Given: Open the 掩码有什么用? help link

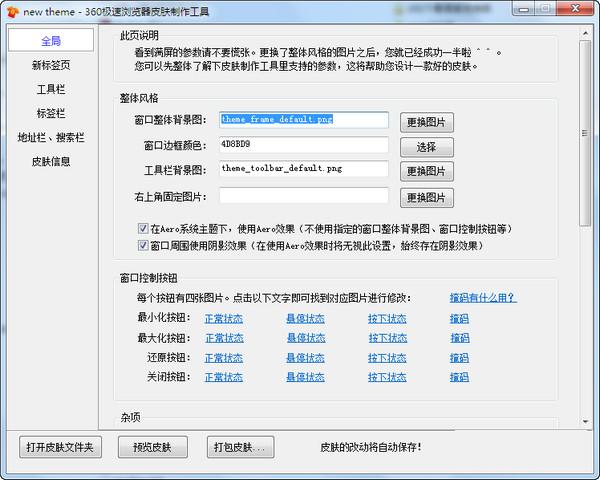Looking at the screenshot, I should (x=483, y=297).
